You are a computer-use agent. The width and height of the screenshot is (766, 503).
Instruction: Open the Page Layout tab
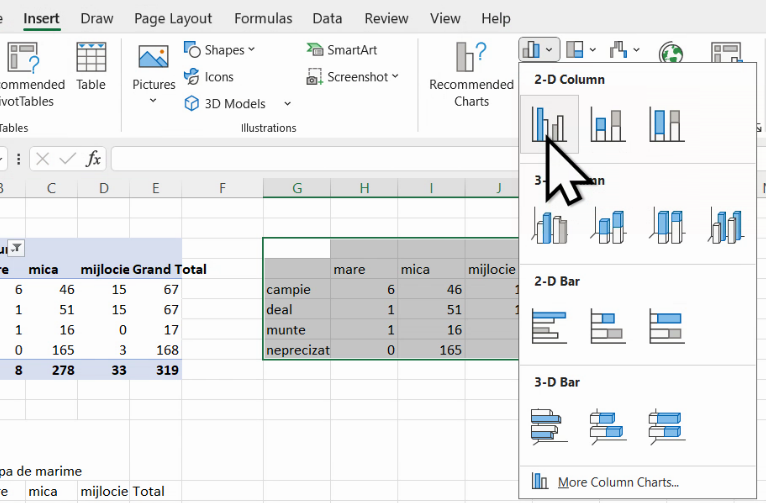click(173, 18)
